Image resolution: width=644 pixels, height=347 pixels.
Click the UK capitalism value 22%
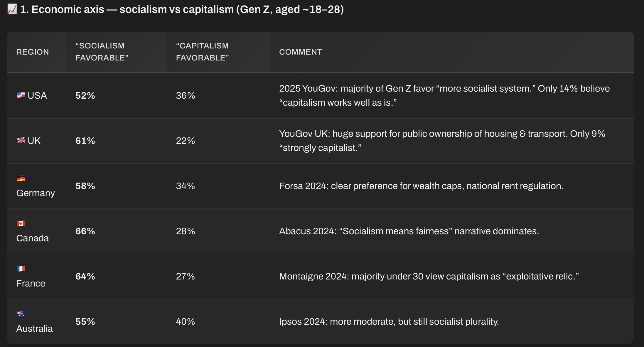point(186,141)
